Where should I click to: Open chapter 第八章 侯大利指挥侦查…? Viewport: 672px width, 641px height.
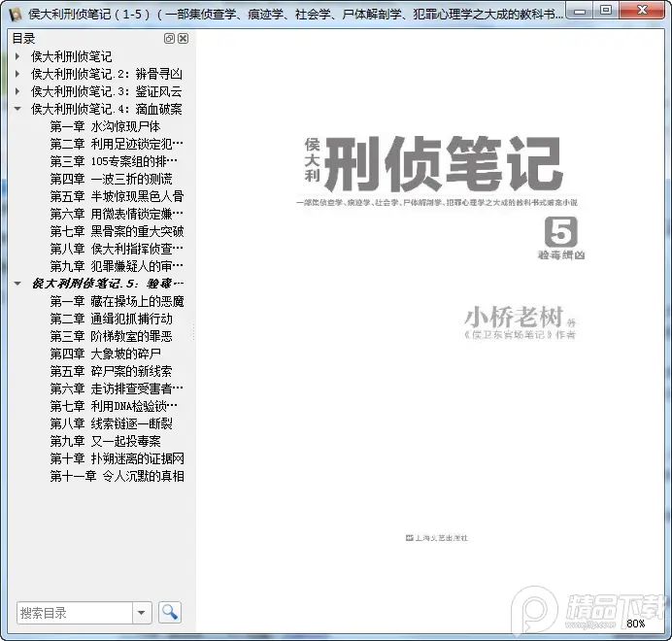pyautogui.click(x=117, y=249)
